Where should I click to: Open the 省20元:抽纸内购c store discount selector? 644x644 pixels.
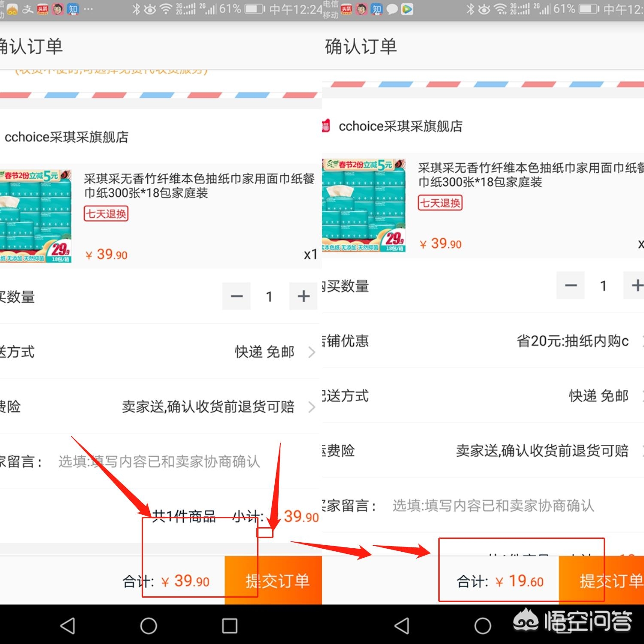[483, 341]
